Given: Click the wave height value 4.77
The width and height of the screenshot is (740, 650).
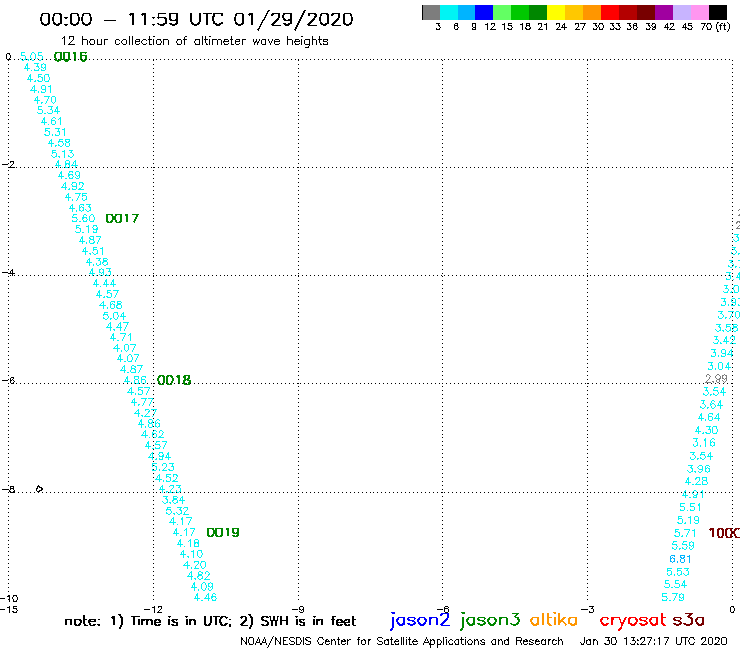Looking at the screenshot, I should (142, 402).
